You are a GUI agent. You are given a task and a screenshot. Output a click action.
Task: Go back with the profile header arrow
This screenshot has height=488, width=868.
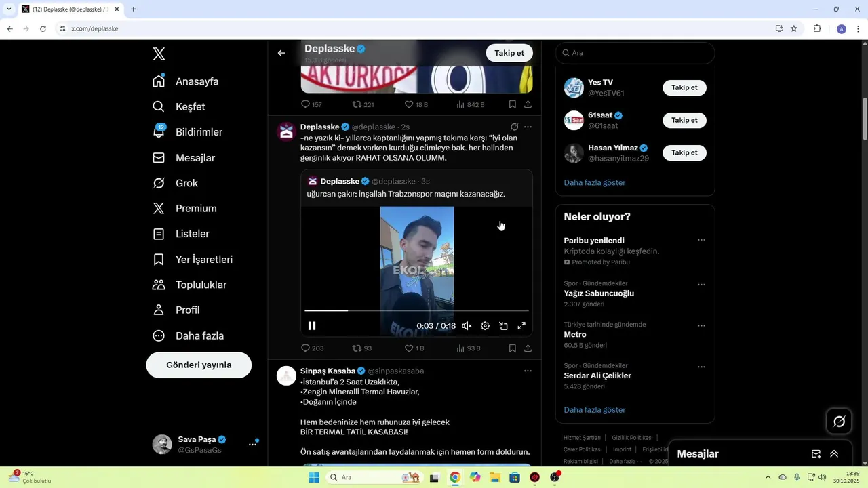281,53
